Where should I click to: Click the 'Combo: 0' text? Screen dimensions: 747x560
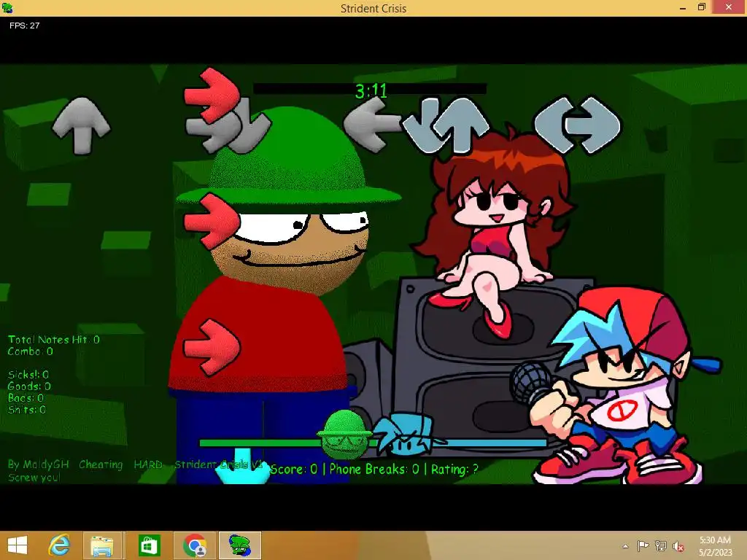click(x=30, y=351)
